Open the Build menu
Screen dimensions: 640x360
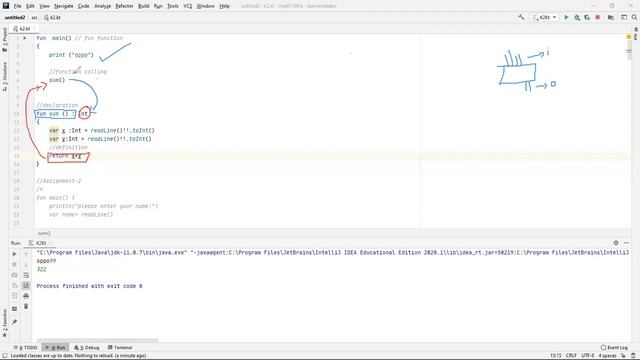[x=143, y=6]
